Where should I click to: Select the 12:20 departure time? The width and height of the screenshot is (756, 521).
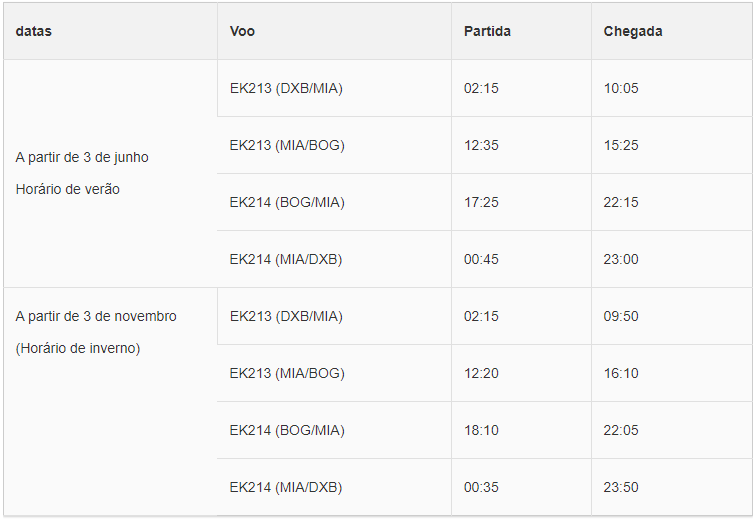click(x=481, y=373)
